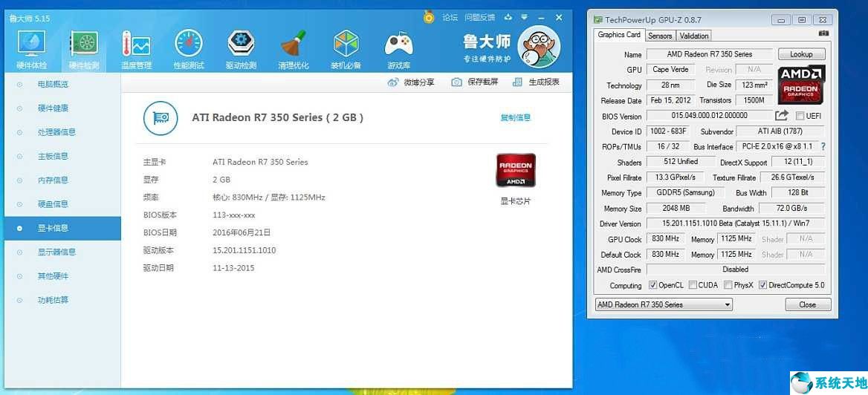Open the 游戏库 gamepad icon

(x=398, y=45)
